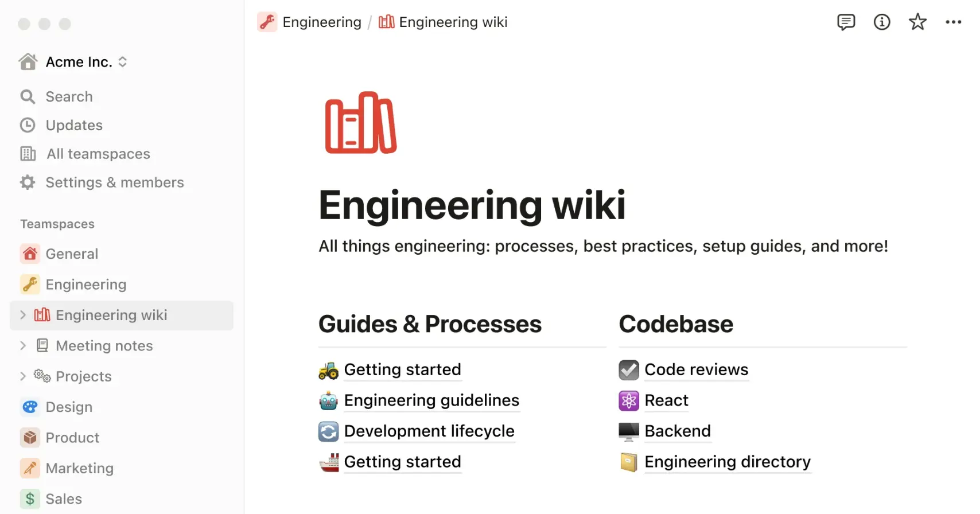The image size is (980, 514).
Task: Open Updates clock icon in sidebar
Action: (28, 125)
